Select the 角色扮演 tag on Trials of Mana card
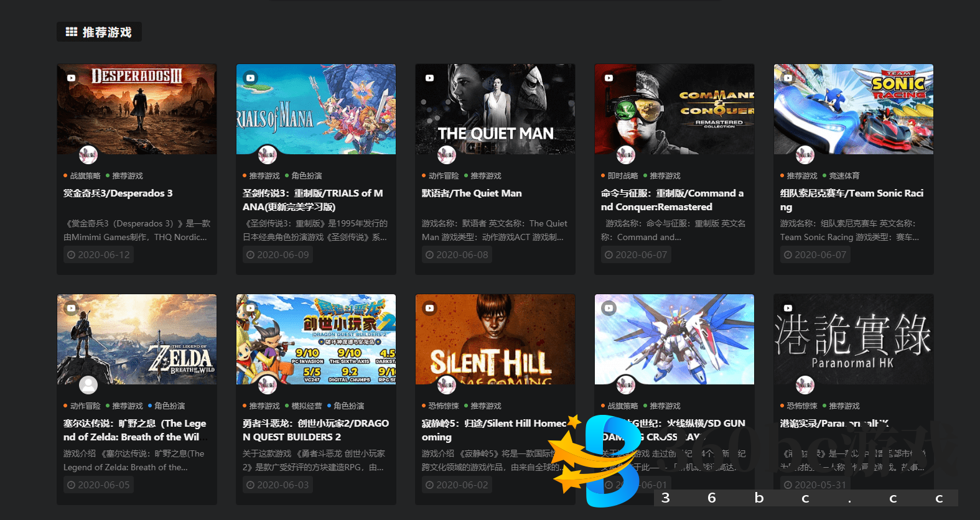Image resolution: width=980 pixels, height=520 pixels. [307, 176]
